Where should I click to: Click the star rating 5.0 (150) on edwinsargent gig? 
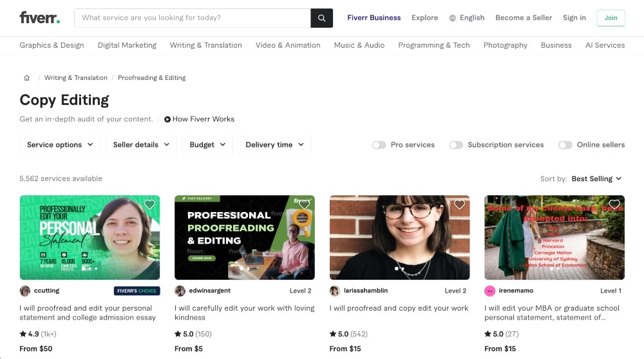coord(193,334)
